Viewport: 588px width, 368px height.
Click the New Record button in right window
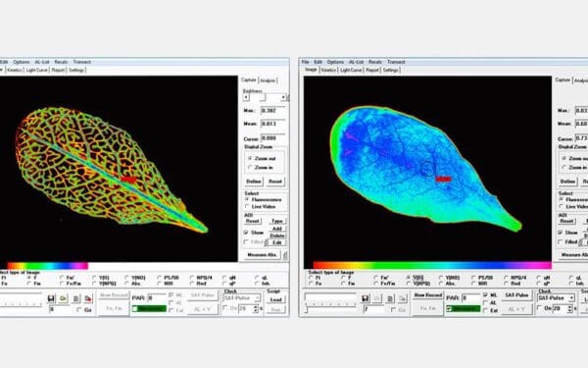click(x=427, y=295)
